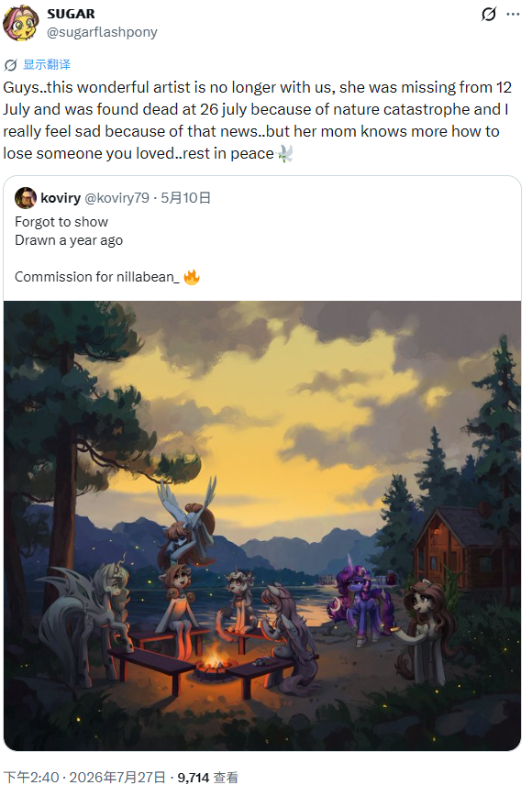
Task: Open the campfire ponies artwork image
Action: click(x=262, y=525)
